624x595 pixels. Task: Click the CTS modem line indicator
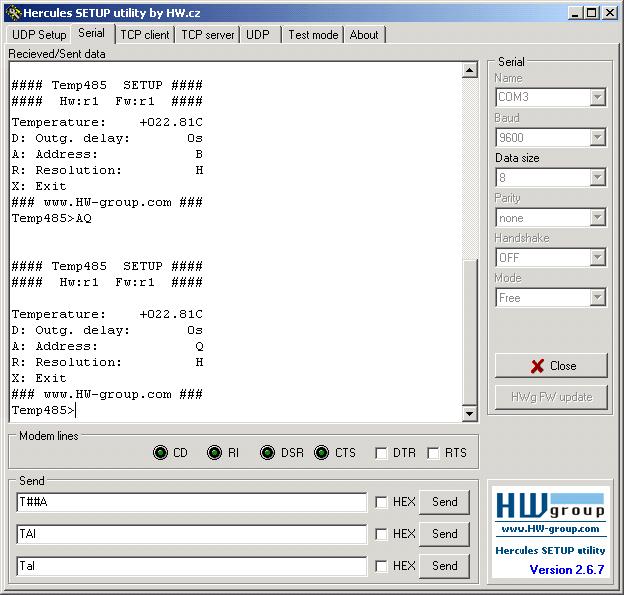(321, 453)
